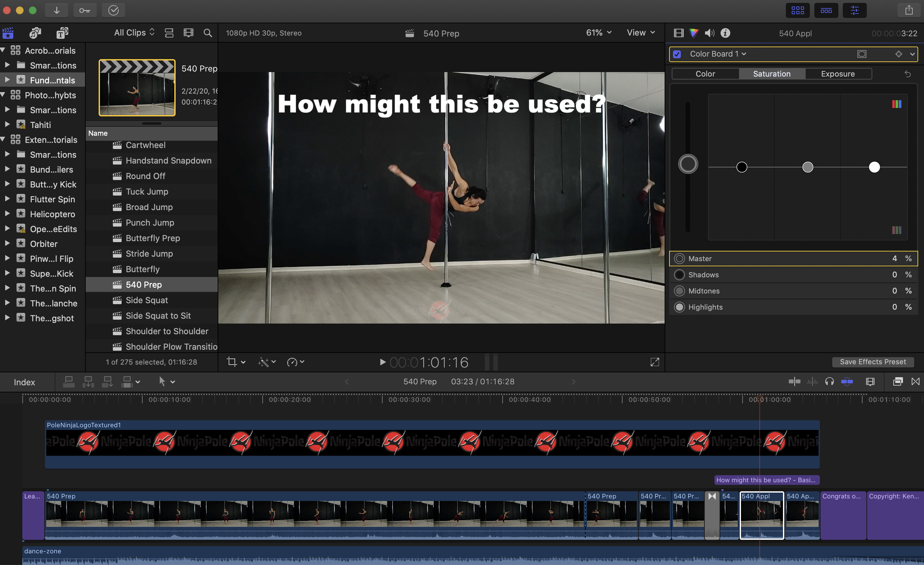
Task: Click the browser search magnifier icon
Action: click(207, 33)
